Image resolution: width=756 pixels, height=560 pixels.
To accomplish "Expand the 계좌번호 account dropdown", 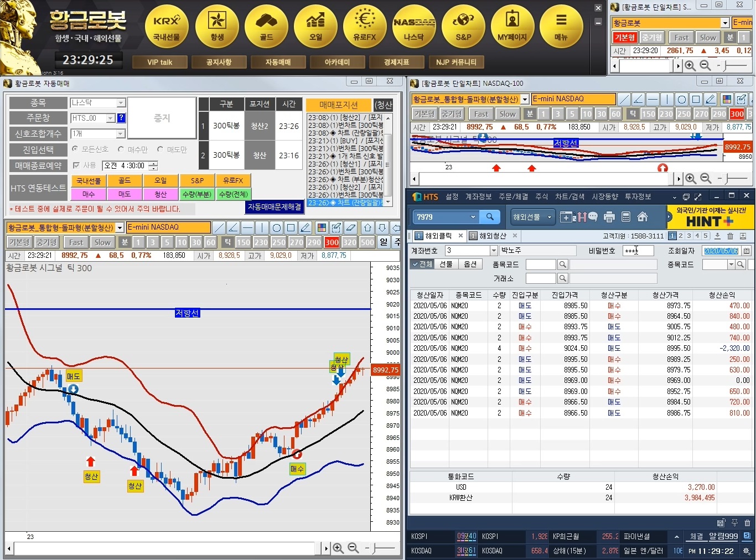I will [494, 251].
